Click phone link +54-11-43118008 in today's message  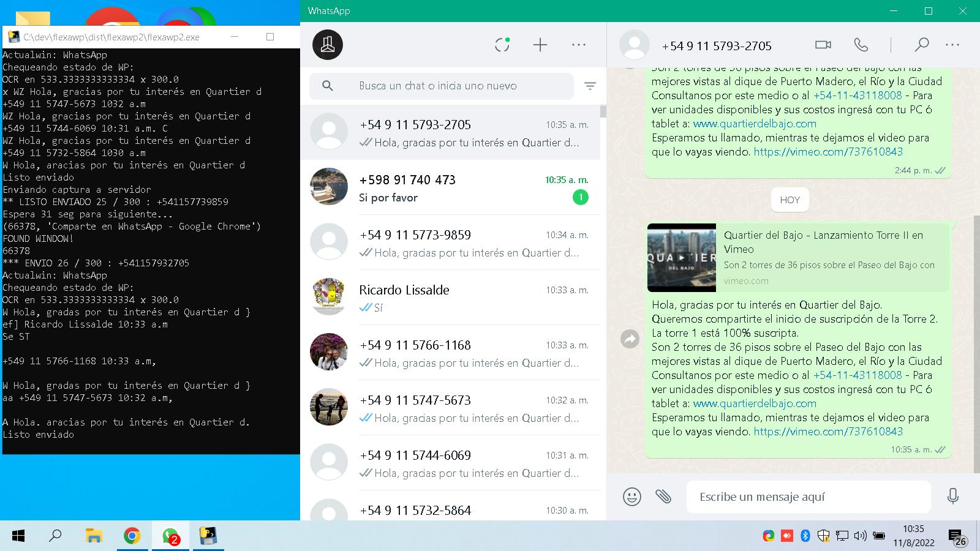point(858,375)
